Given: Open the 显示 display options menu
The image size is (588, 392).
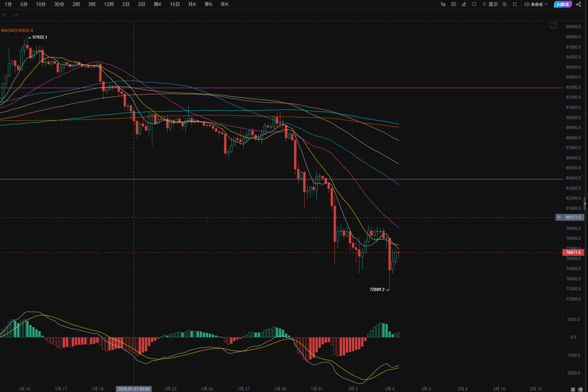Looking at the screenshot, I should (490, 4).
